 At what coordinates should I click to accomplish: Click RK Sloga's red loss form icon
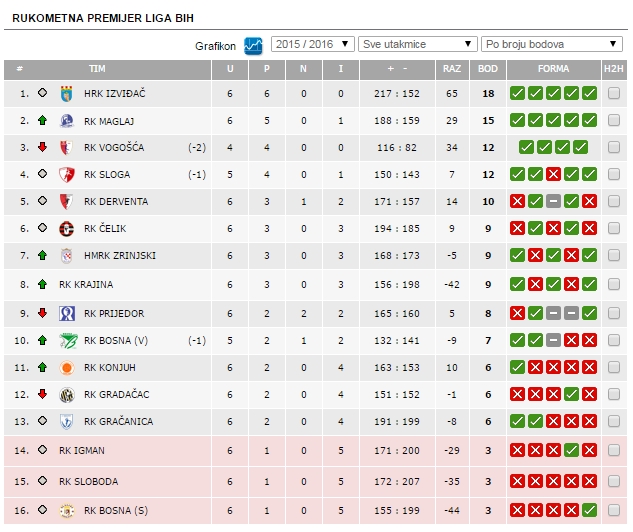click(x=553, y=174)
